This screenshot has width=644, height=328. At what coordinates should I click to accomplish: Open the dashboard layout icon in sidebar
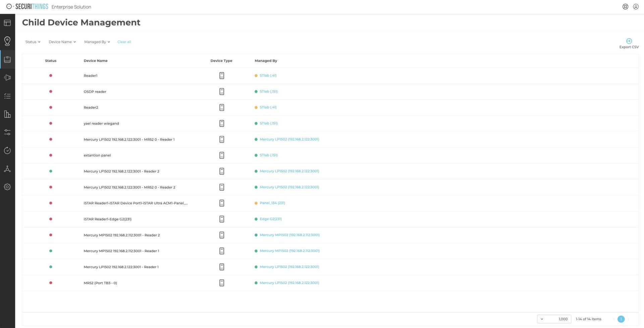[7, 23]
